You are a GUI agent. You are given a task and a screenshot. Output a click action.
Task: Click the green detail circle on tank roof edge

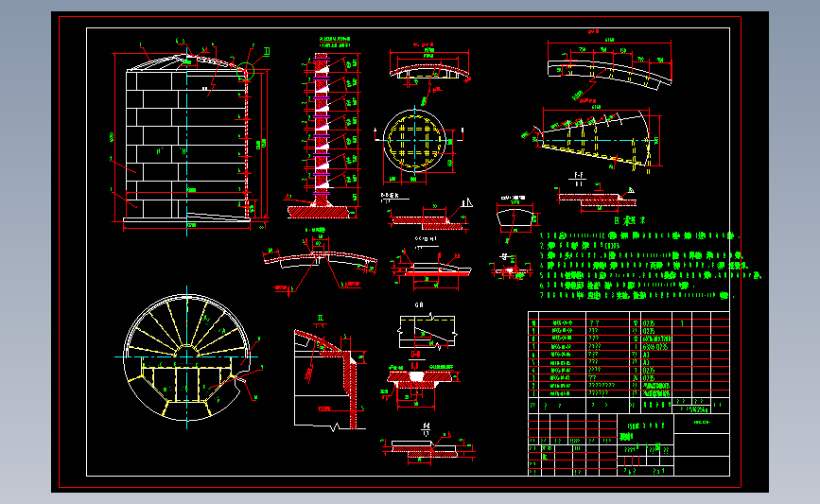click(245, 71)
